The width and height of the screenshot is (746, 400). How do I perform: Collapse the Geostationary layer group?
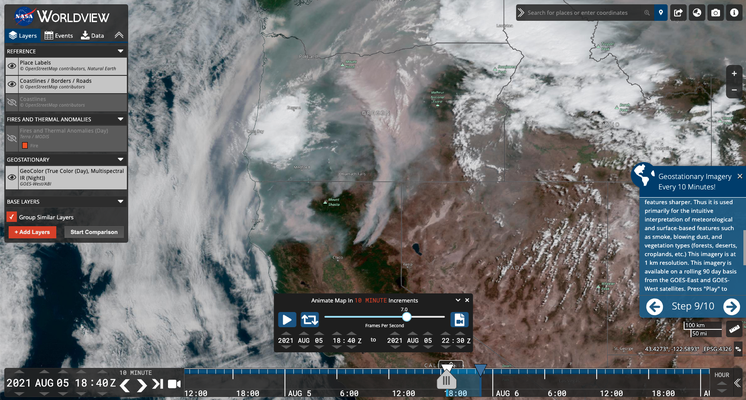pyautogui.click(x=121, y=159)
